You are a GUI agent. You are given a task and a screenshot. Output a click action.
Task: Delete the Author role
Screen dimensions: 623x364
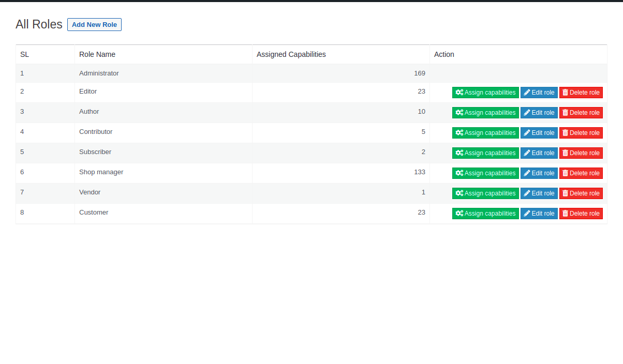pyautogui.click(x=581, y=113)
